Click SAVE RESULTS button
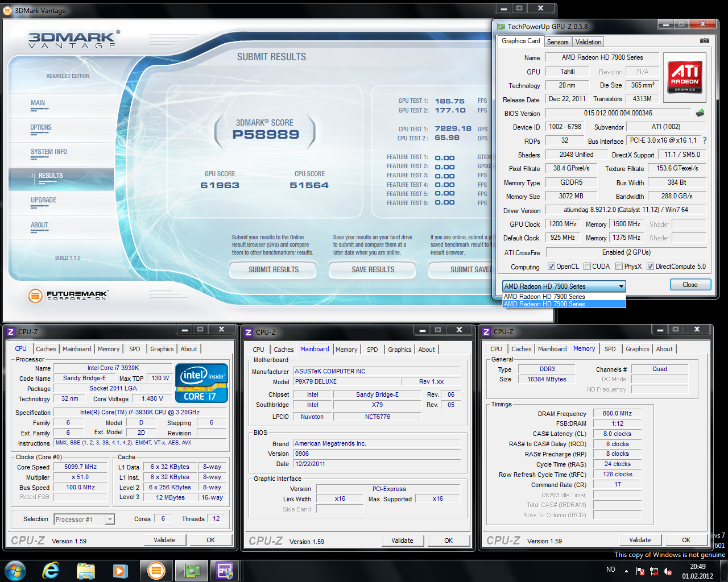This screenshot has height=582, width=728. (x=373, y=269)
